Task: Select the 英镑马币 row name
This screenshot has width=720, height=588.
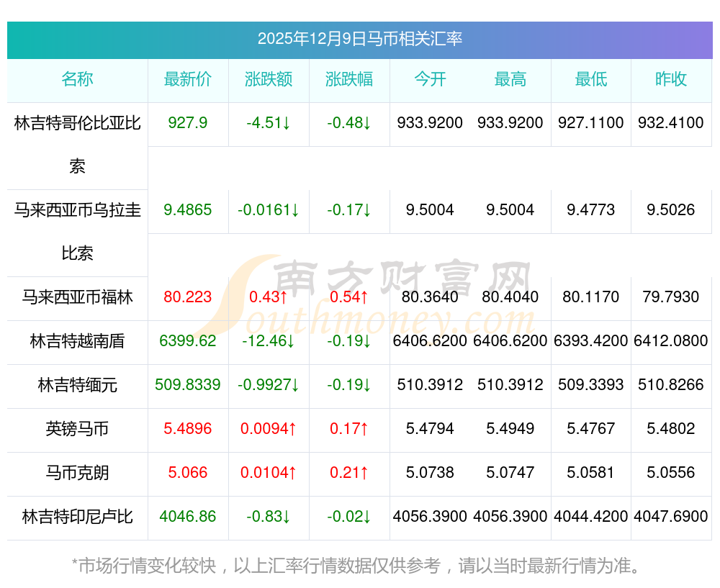Action: (77, 429)
